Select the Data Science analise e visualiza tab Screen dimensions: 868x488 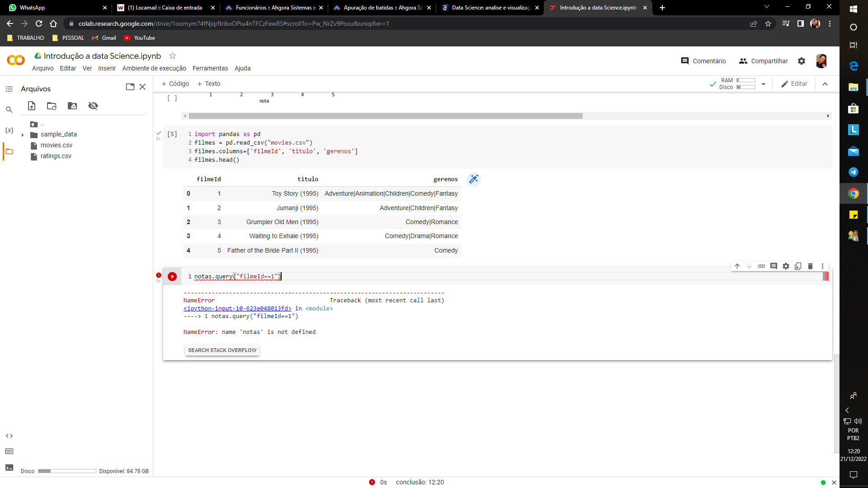[x=489, y=7]
